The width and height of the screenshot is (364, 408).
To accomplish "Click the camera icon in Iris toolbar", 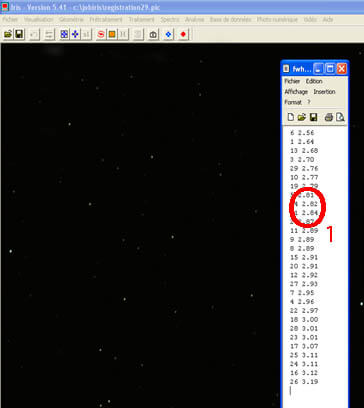I will pyautogui.click(x=153, y=34).
